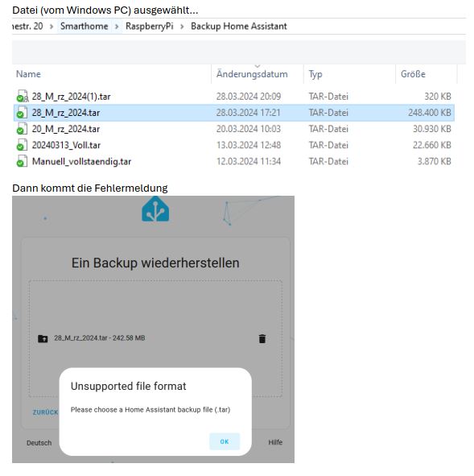Select file icon of Manuell_vollstaendig.tar
Screen dimensions: 474x476
(23, 161)
